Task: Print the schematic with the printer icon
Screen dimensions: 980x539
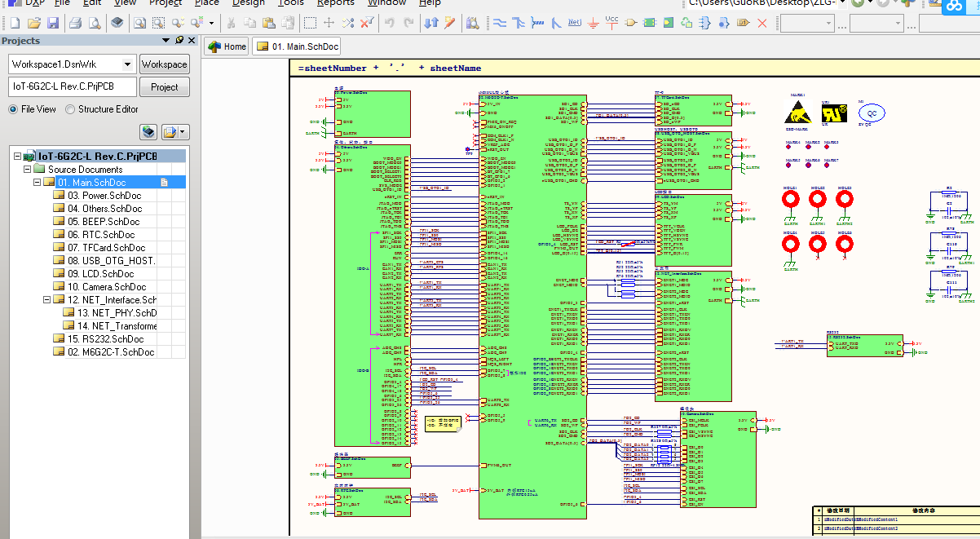Action: pyautogui.click(x=75, y=23)
